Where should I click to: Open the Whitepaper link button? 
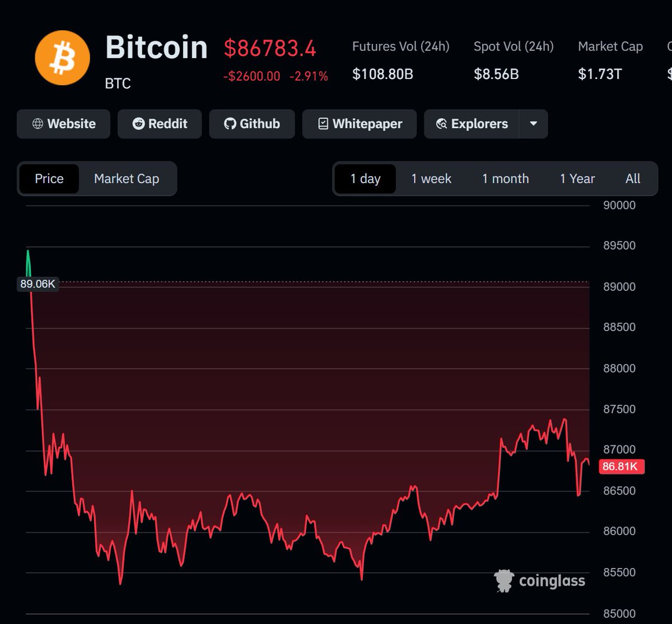(x=360, y=124)
